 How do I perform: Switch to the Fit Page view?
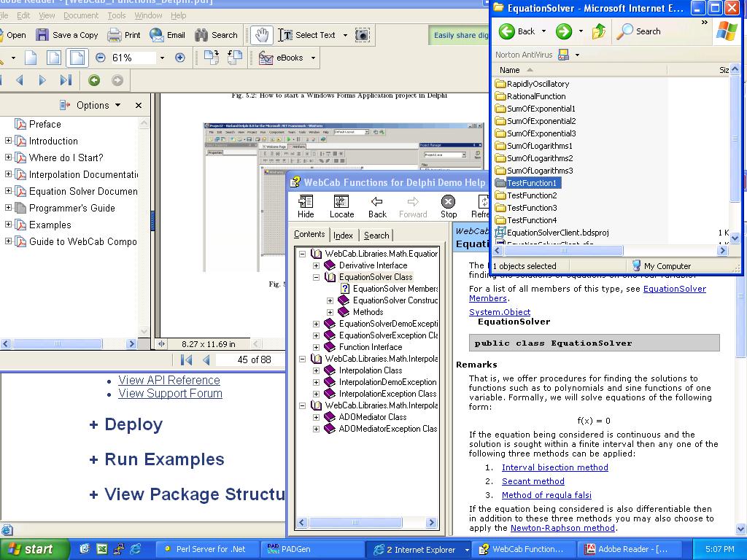(x=54, y=58)
